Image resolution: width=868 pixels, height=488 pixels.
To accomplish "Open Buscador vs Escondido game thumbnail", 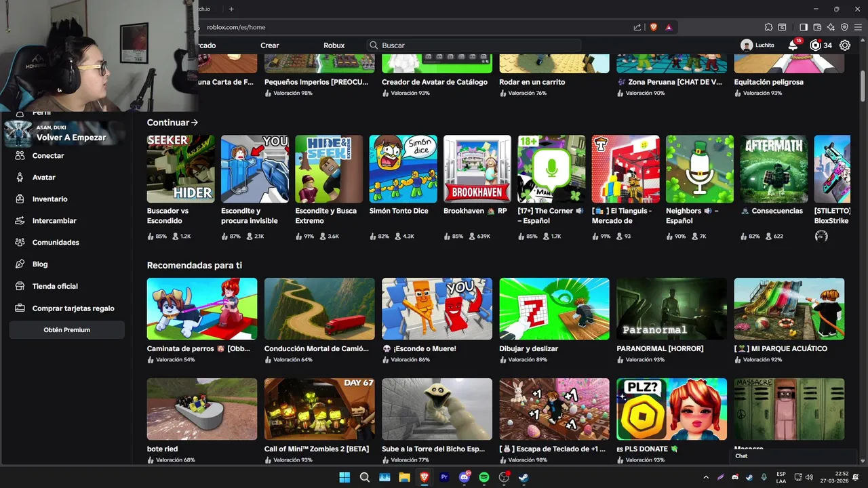I will (x=181, y=169).
